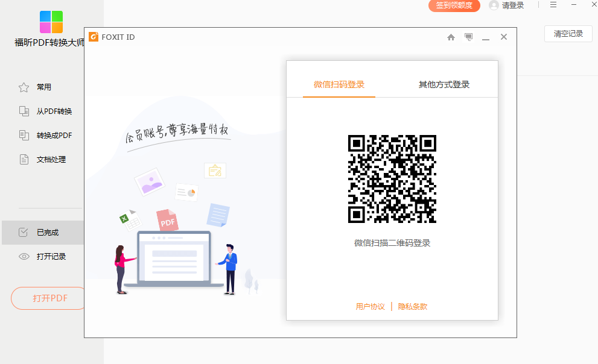Image resolution: width=598 pixels, height=364 pixels.
Task: Click the Foxit PDF converter colorful logo
Action: coord(51,22)
